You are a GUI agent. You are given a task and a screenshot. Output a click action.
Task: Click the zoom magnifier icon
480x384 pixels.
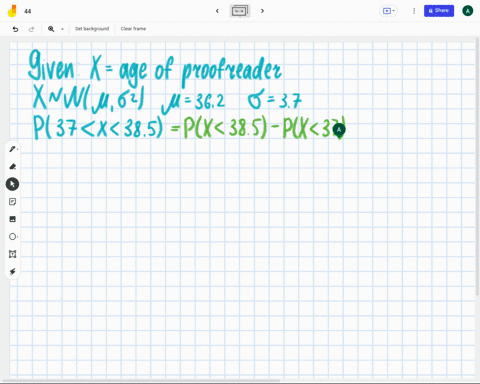51,29
